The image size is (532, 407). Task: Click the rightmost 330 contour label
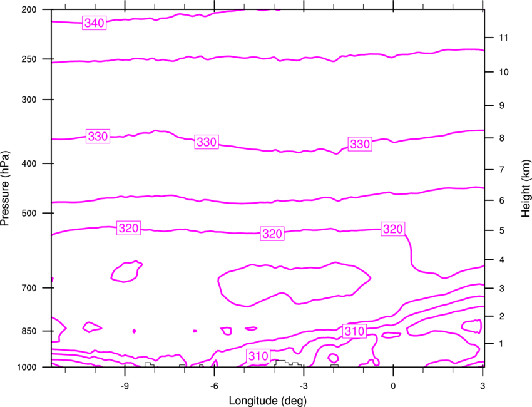360,144
